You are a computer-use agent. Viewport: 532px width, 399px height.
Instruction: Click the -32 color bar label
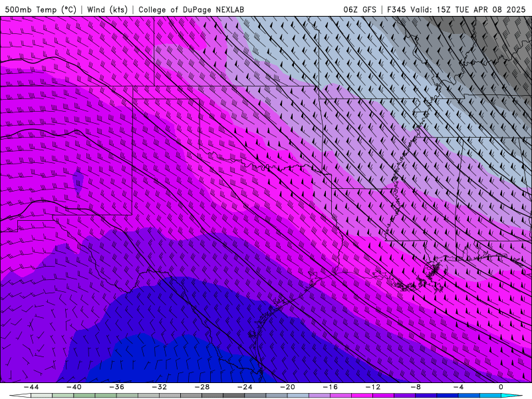(x=159, y=387)
